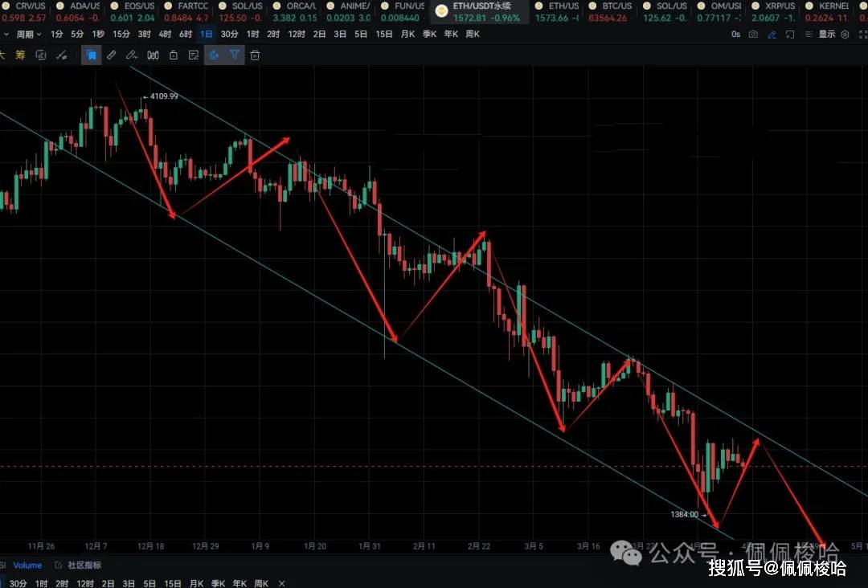Toggle the highlighted flame icon button
868x588 pixels.
tap(214, 55)
